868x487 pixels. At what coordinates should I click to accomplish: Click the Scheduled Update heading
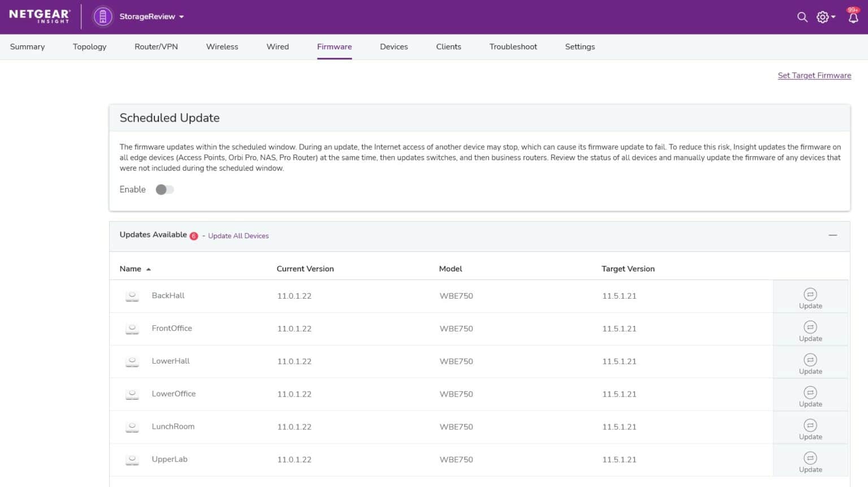pyautogui.click(x=170, y=118)
